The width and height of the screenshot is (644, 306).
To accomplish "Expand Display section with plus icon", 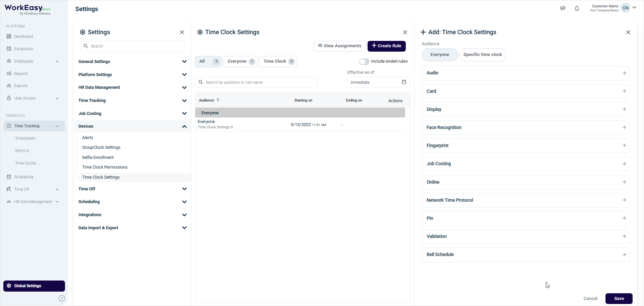I will tap(624, 109).
